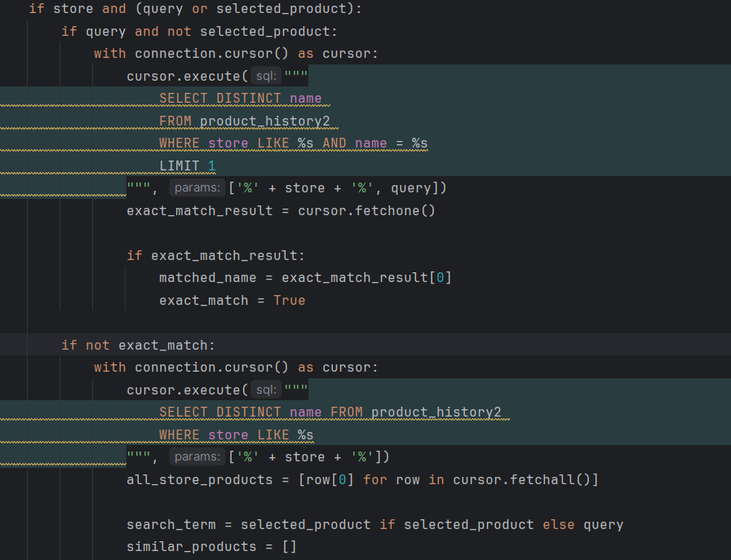Place cursor on the 'True' keyword
The height and width of the screenshot is (560, 731).
click(x=289, y=301)
